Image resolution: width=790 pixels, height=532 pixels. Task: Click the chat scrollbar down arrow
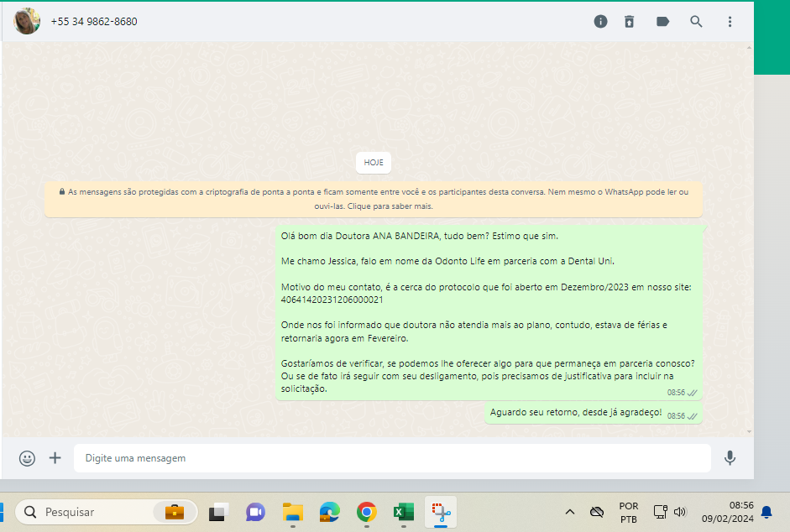coord(749,432)
